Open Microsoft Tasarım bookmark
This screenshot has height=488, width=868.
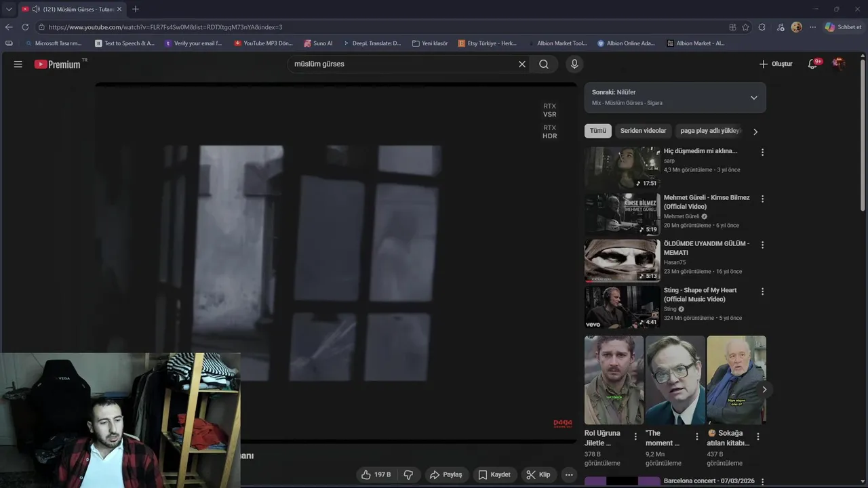click(x=54, y=43)
